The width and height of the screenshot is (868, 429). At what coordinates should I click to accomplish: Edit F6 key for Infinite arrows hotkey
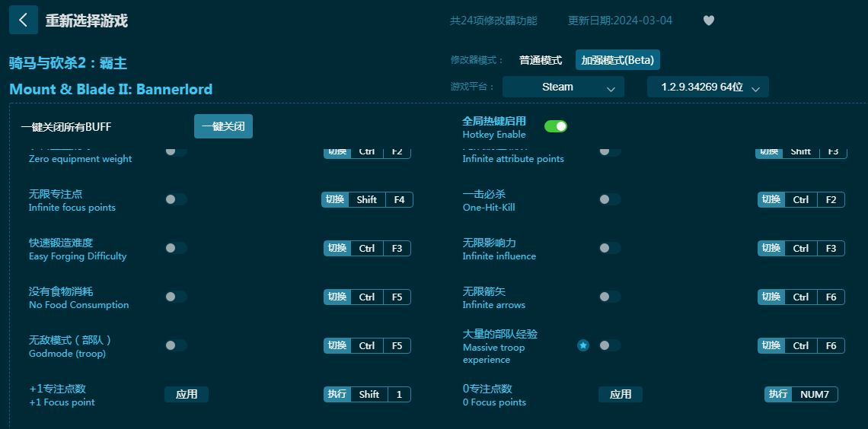[x=831, y=297]
